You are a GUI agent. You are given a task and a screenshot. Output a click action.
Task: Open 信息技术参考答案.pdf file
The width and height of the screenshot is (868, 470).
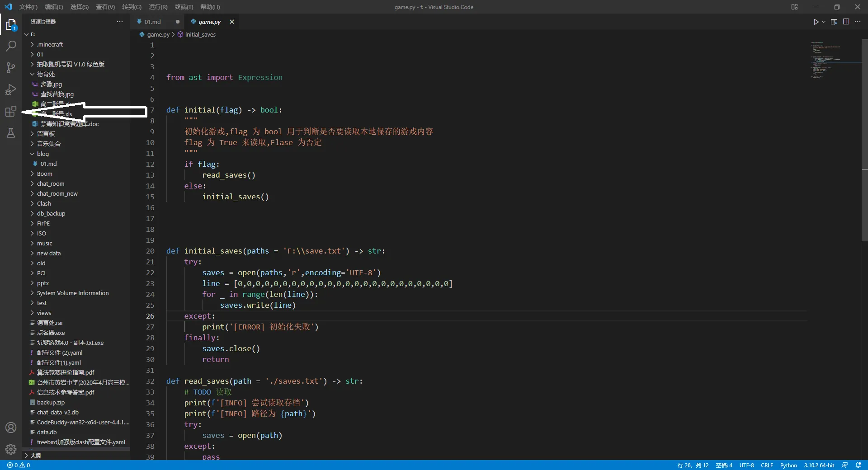[76, 392]
